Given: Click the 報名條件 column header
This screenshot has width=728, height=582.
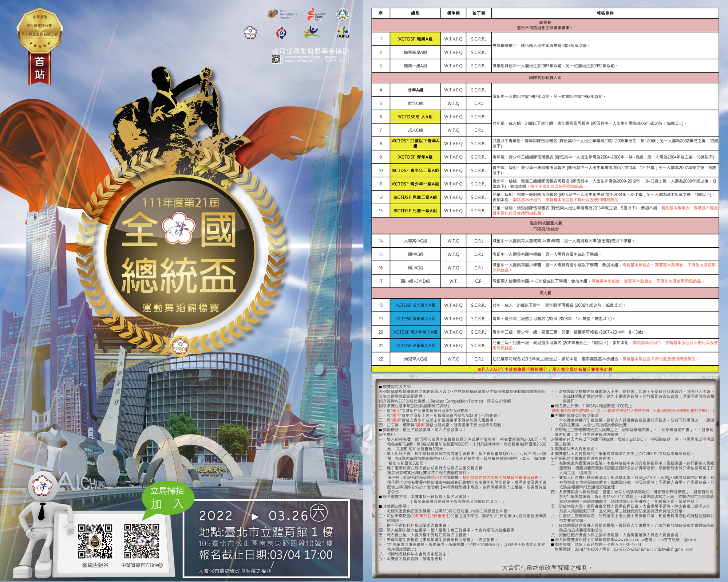Looking at the screenshot, I should 605,13.
